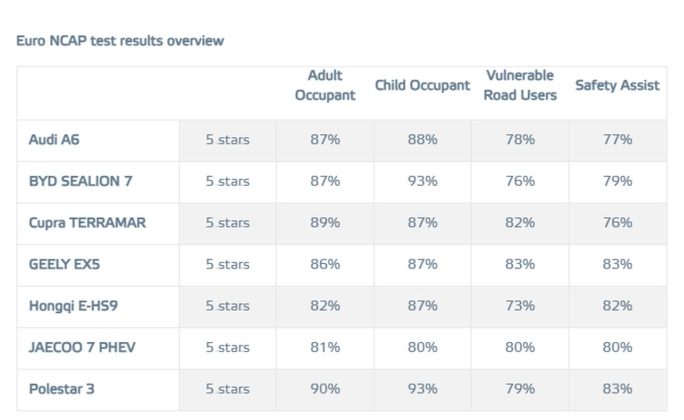Click the Child Occupant column header
The image size is (684, 420).
422,85
